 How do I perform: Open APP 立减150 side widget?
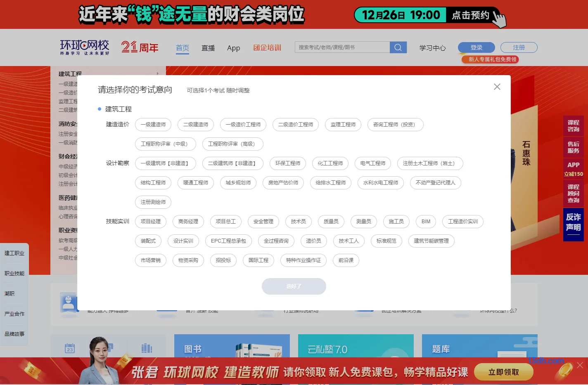click(x=574, y=169)
